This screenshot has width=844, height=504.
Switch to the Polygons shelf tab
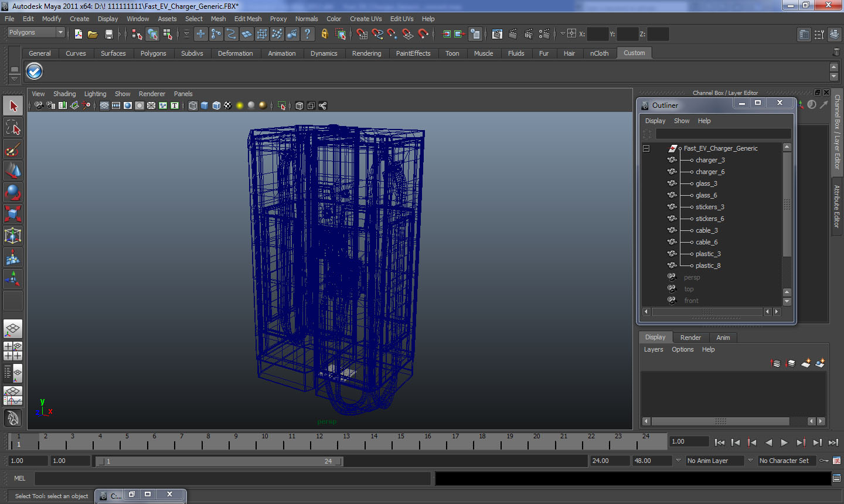(x=153, y=53)
